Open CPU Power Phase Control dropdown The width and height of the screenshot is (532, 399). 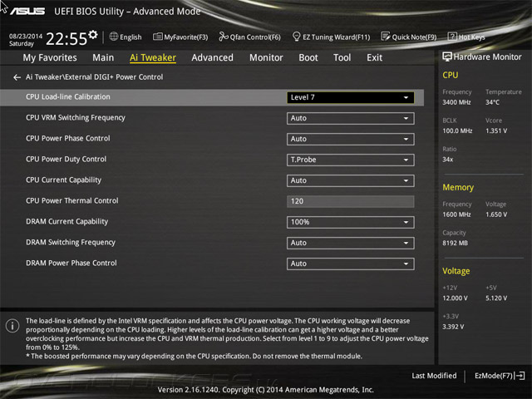pyautogui.click(x=351, y=139)
